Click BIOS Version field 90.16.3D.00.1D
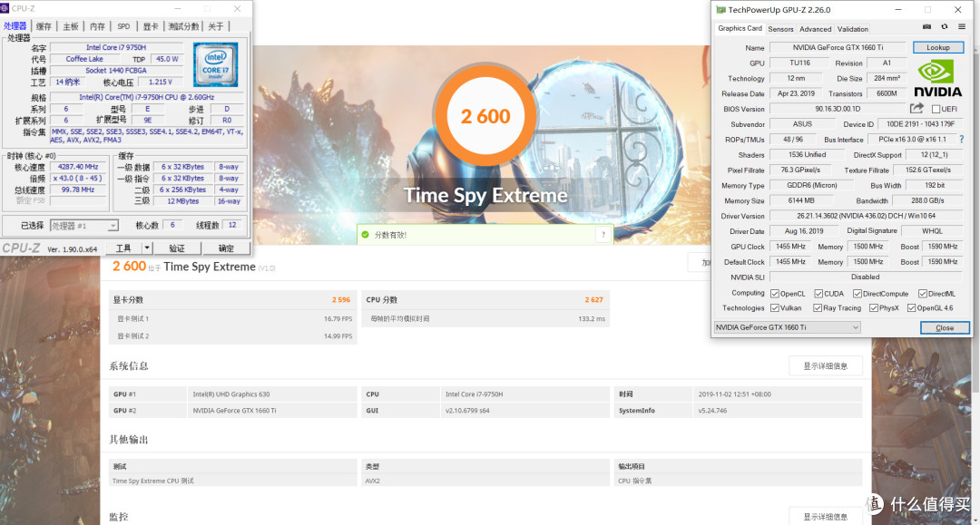Viewport: 980px width, 525px height. tap(838, 109)
